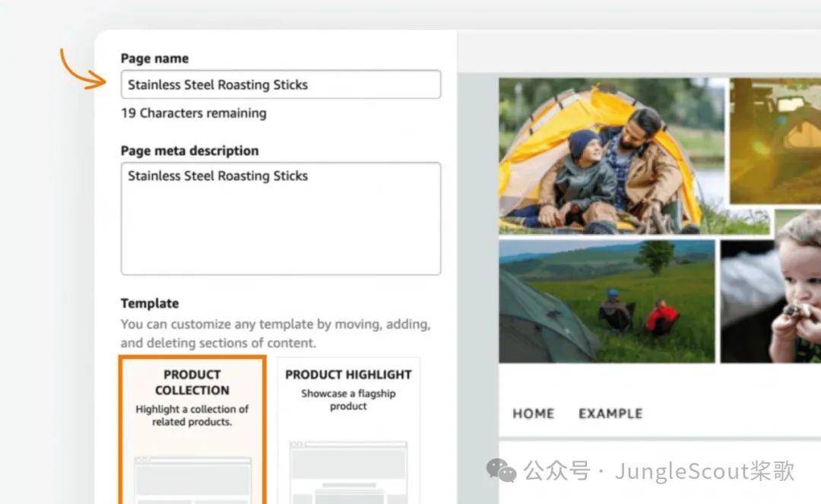Click the green meadow campers photo
The height and width of the screenshot is (504, 821).
click(x=607, y=302)
